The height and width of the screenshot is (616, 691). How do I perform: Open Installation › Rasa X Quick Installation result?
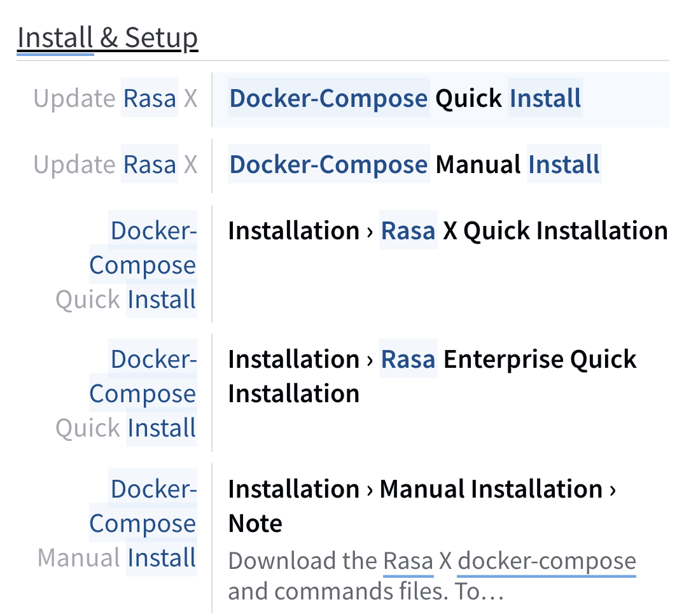click(448, 230)
